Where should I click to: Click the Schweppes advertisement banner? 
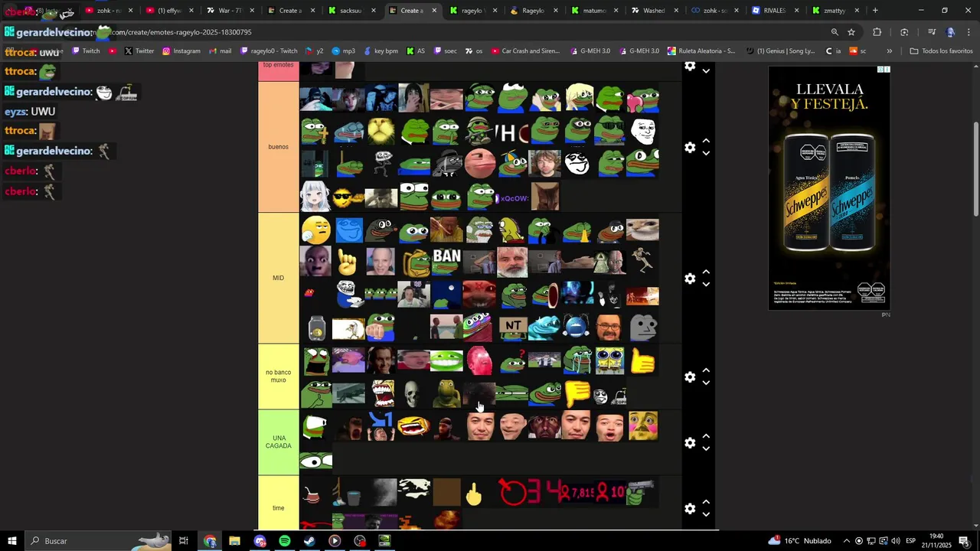[829, 187]
